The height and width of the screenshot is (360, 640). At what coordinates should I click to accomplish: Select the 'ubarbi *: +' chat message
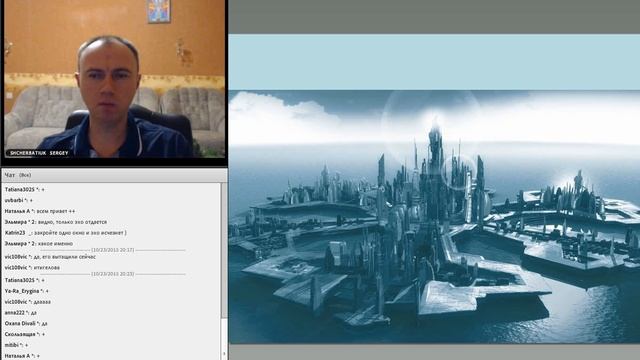click(x=19, y=200)
